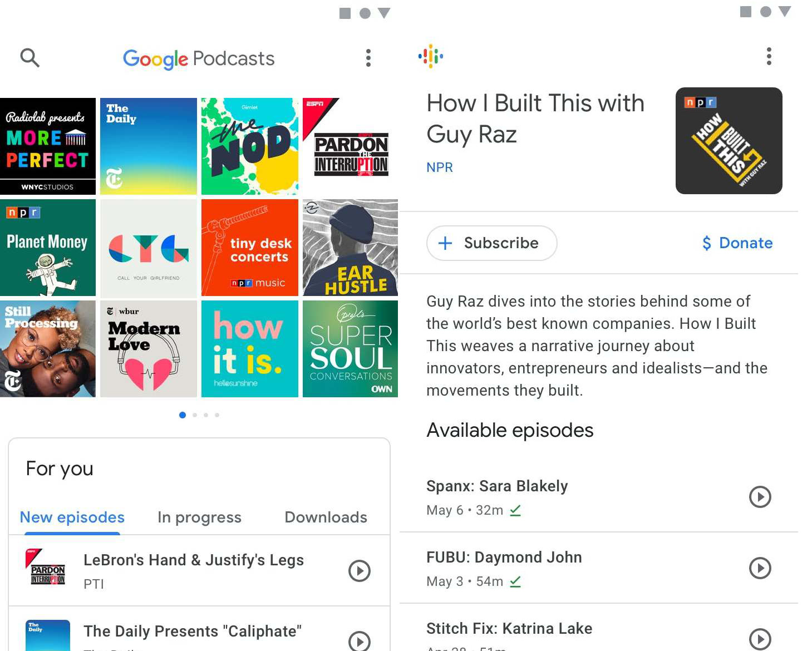The width and height of the screenshot is (812, 651).
Task: Tap the How I Built This podcast description
Action: pyautogui.click(x=597, y=346)
